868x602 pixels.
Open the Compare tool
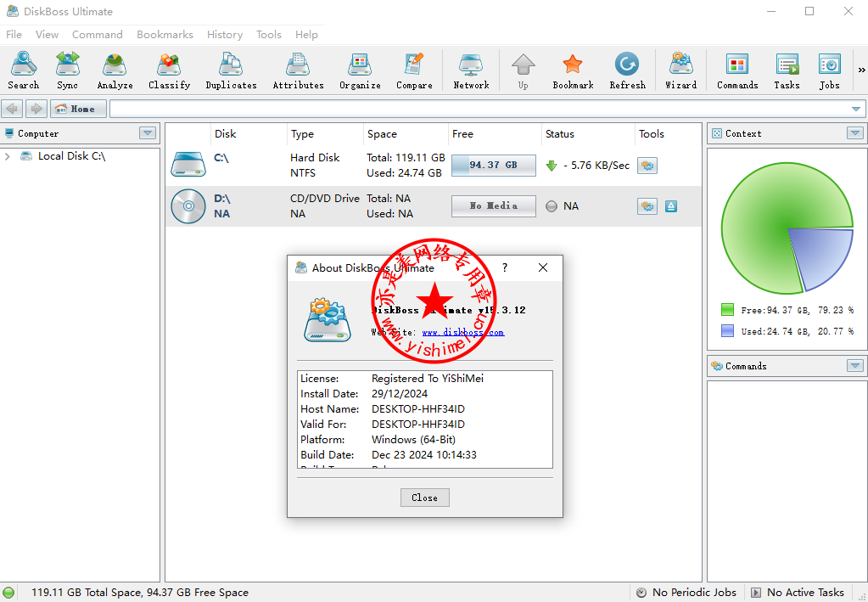click(x=414, y=70)
